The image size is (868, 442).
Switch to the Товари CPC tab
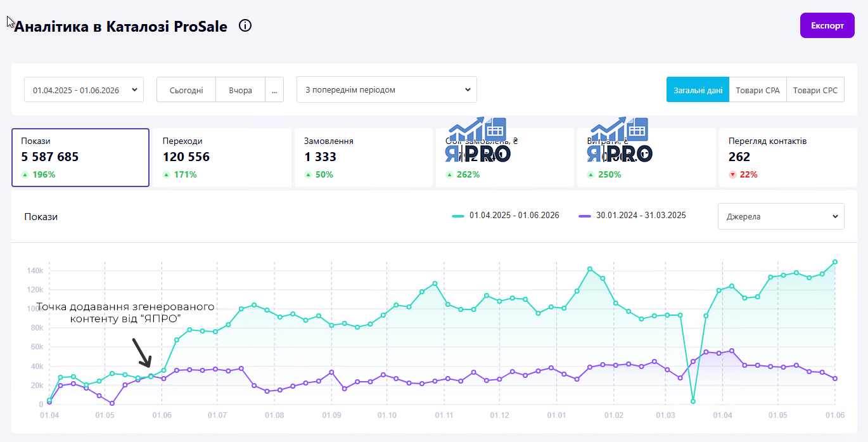pyautogui.click(x=815, y=90)
